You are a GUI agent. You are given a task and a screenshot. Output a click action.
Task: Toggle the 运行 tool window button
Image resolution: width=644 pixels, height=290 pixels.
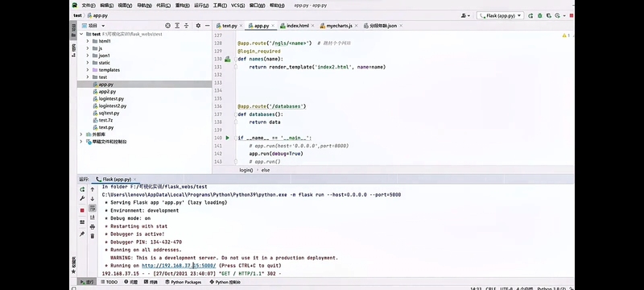(x=87, y=282)
